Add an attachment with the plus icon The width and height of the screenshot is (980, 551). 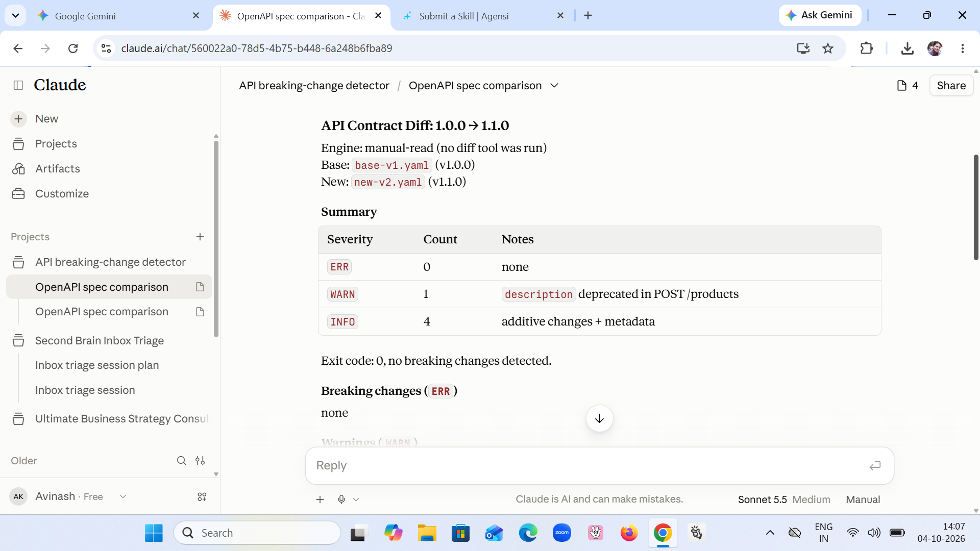pyautogui.click(x=320, y=499)
